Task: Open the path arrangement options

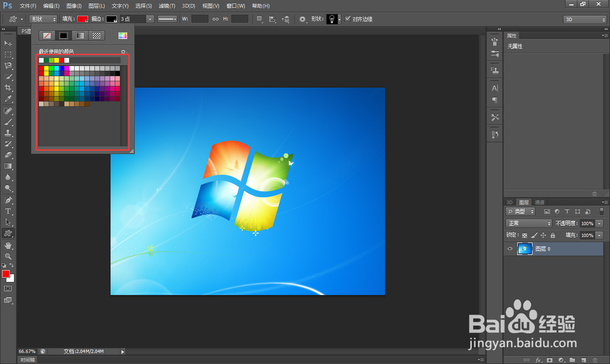Action: click(x=286, y=19)
